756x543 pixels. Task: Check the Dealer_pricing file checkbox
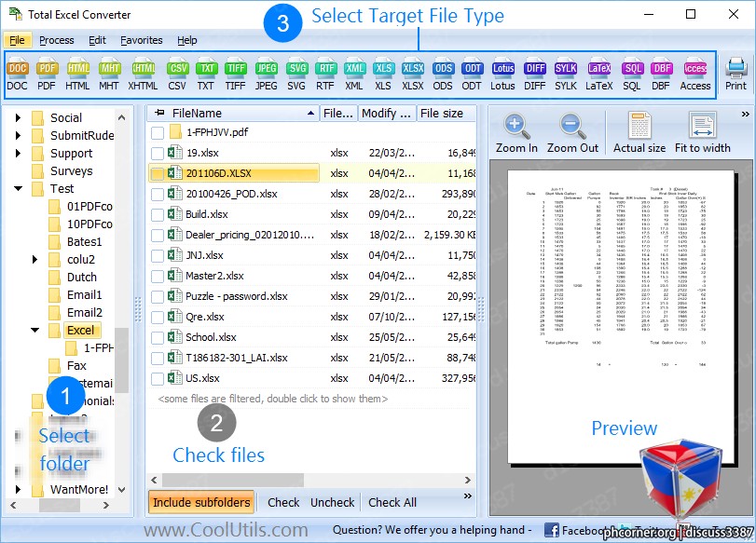point(158,236)
